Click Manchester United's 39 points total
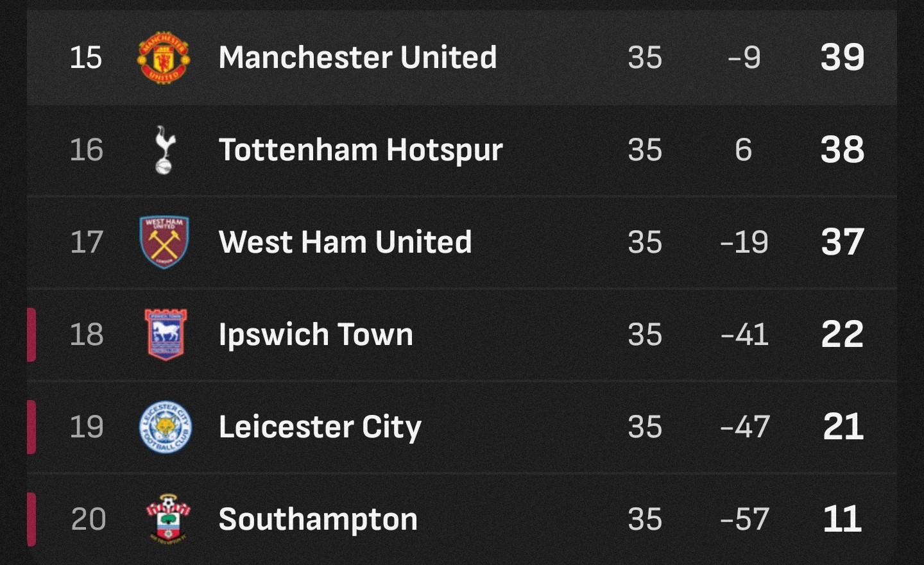The height and width of the screenshot is (565, 924). click(843, 57)
